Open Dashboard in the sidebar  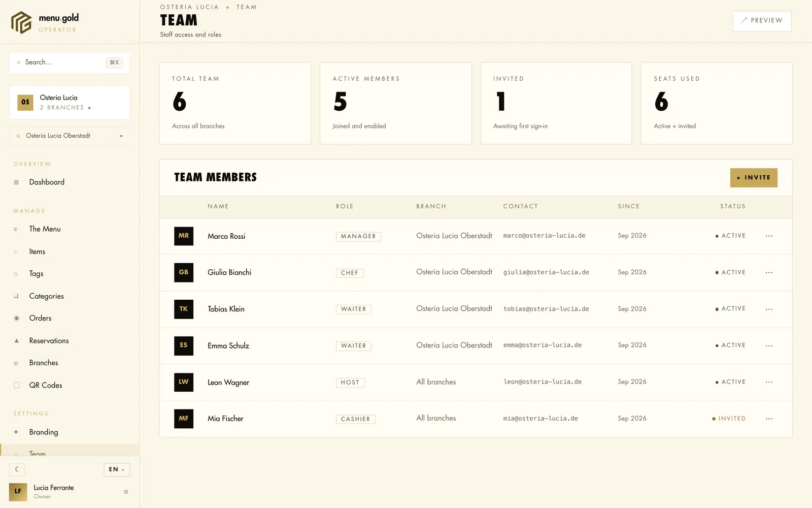pyautogui.click(x=70, y=182)
